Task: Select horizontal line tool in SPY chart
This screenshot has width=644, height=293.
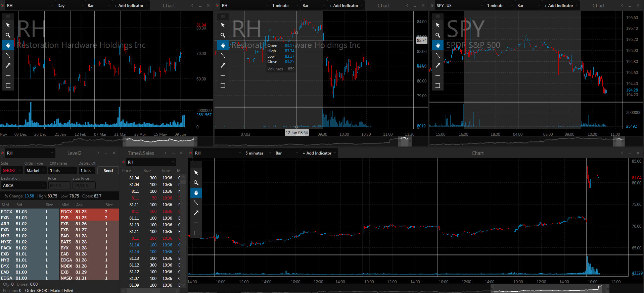Action: [438, 75]
